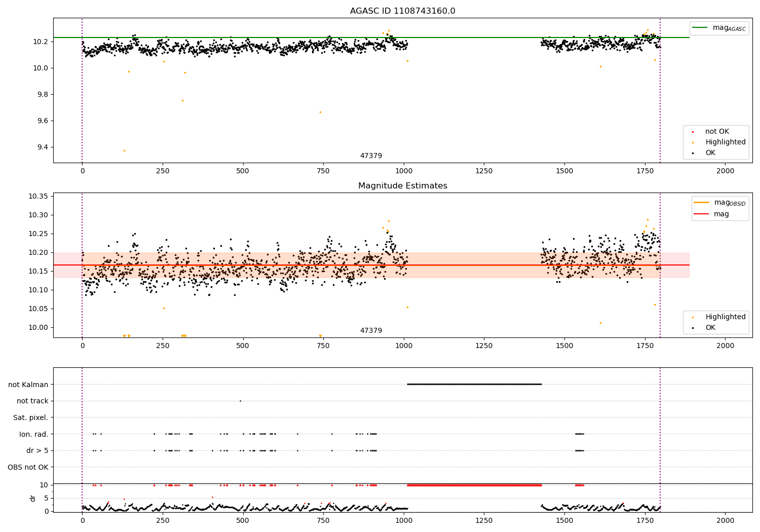
Task: Click the black 'not Kalman' data bar
Action: [474, 384]
